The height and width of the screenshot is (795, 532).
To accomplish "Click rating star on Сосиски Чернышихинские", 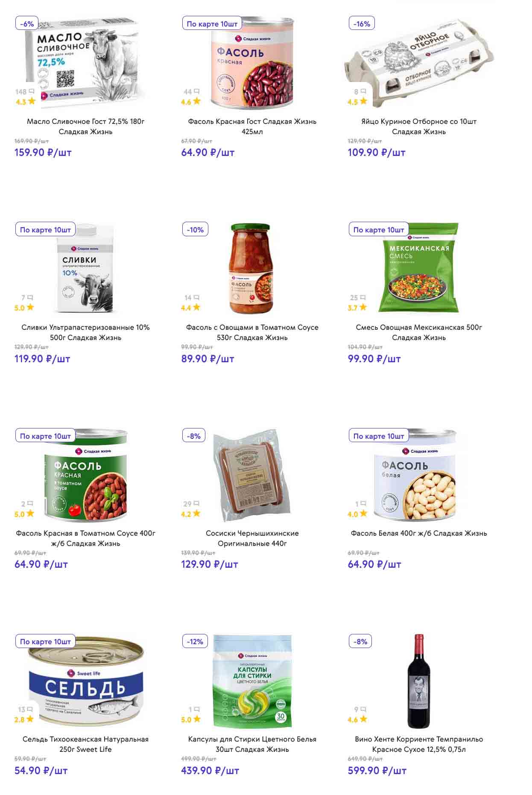I will click(x=197, y=513).
